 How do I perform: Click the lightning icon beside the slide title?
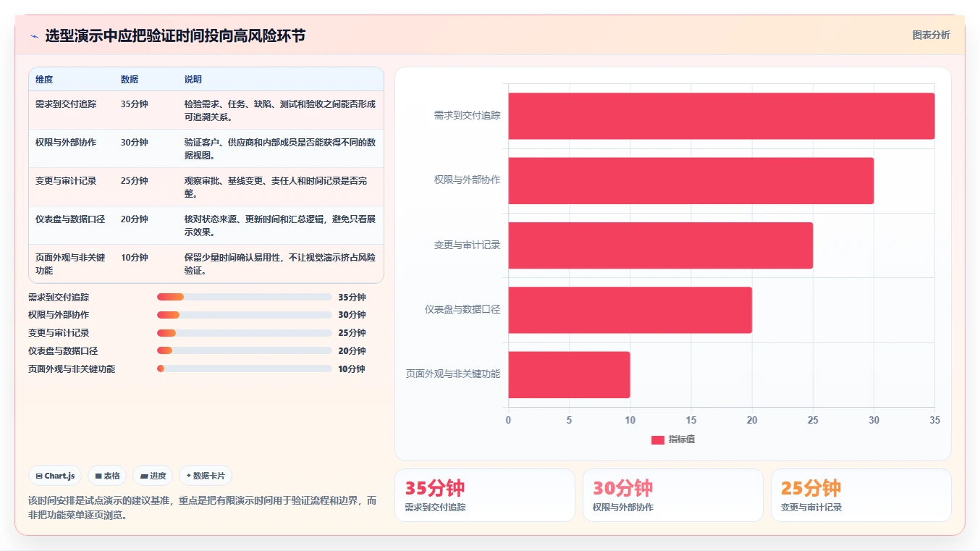point(34,36)
